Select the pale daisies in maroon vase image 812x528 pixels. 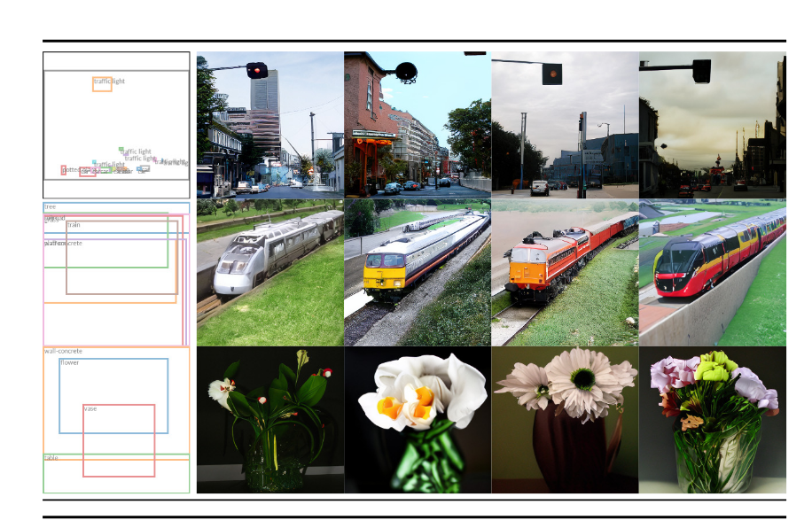click(x=565, y=420)
